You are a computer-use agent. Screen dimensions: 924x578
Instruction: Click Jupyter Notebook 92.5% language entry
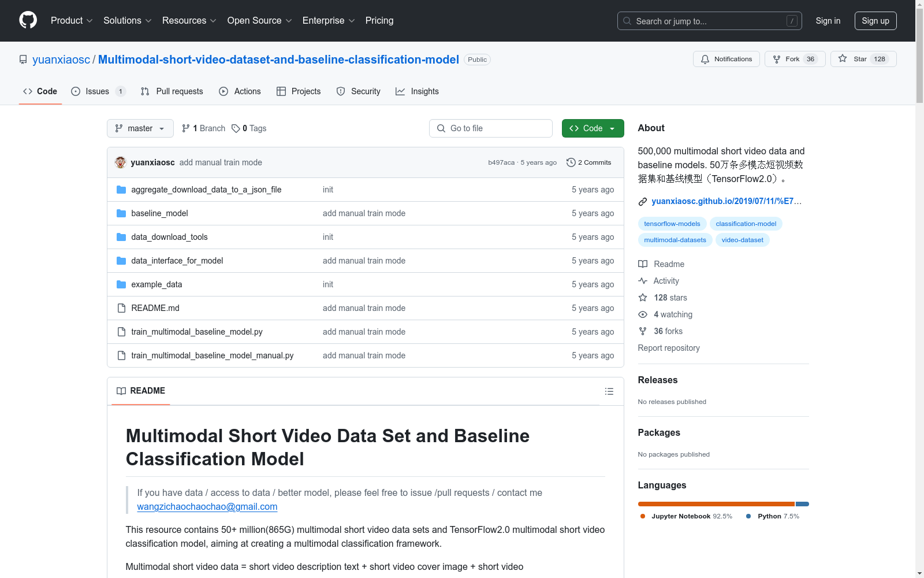[687, 516]
